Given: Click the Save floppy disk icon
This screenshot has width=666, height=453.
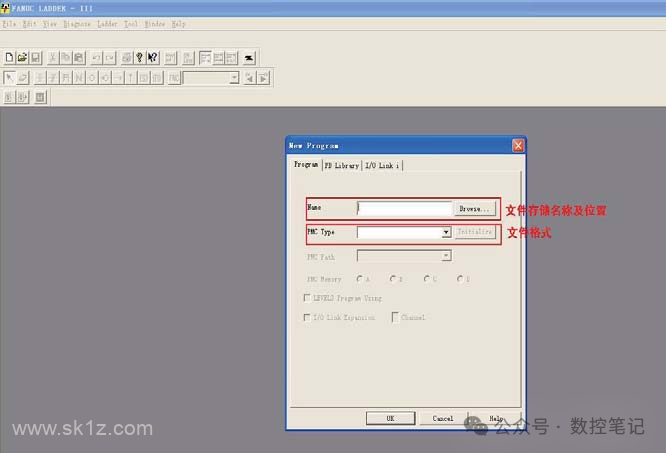Looking at the screenshot, I should pos(36,57).
